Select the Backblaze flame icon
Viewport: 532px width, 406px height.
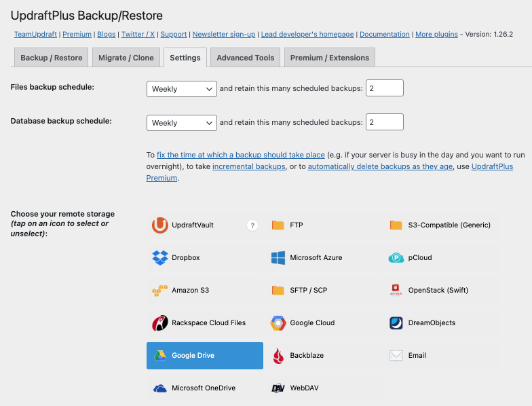pos(278,356)
